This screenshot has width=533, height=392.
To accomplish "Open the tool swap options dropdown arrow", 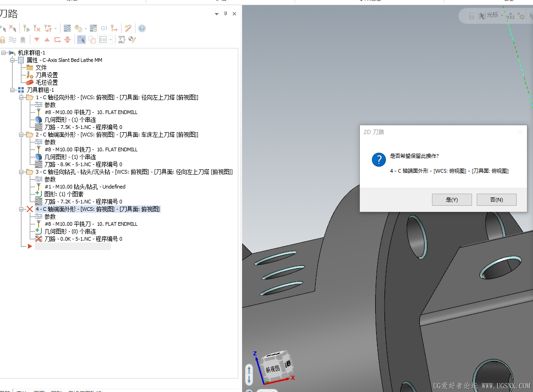I will click(55, 28).
